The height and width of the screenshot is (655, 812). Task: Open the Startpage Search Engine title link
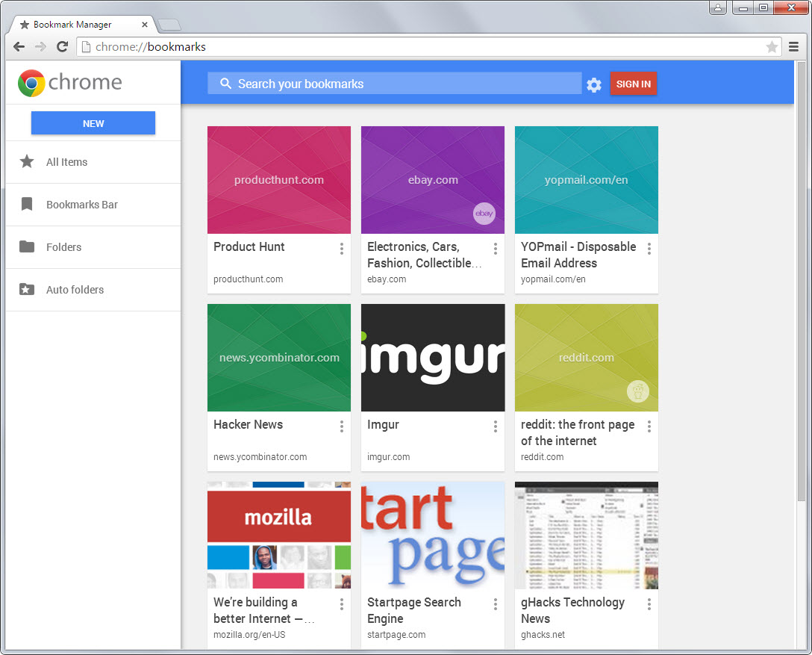[413, 610]
